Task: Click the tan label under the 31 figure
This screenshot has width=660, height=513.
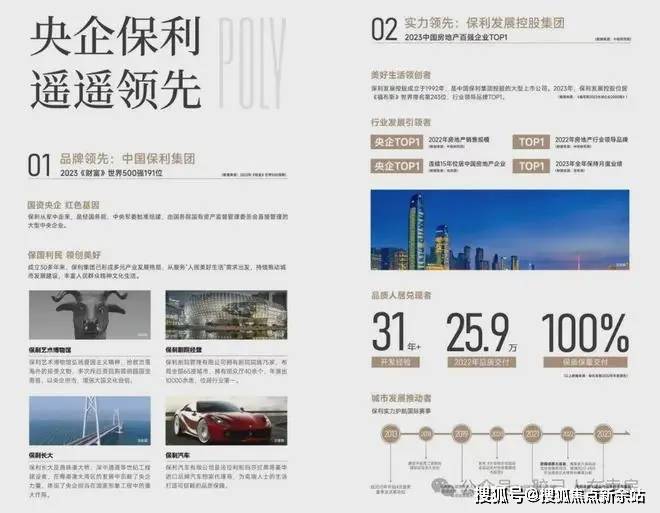Action: click(396, 362)
